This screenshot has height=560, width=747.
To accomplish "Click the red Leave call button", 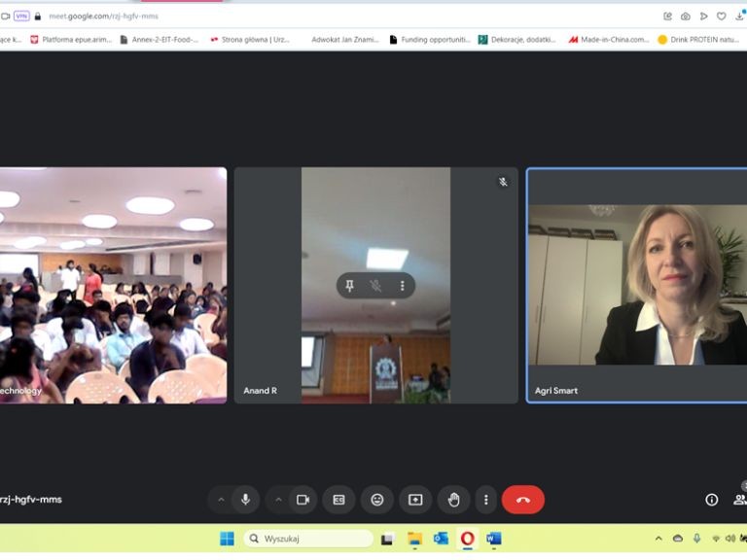I will pyautogui.click(x=523, y=500).
